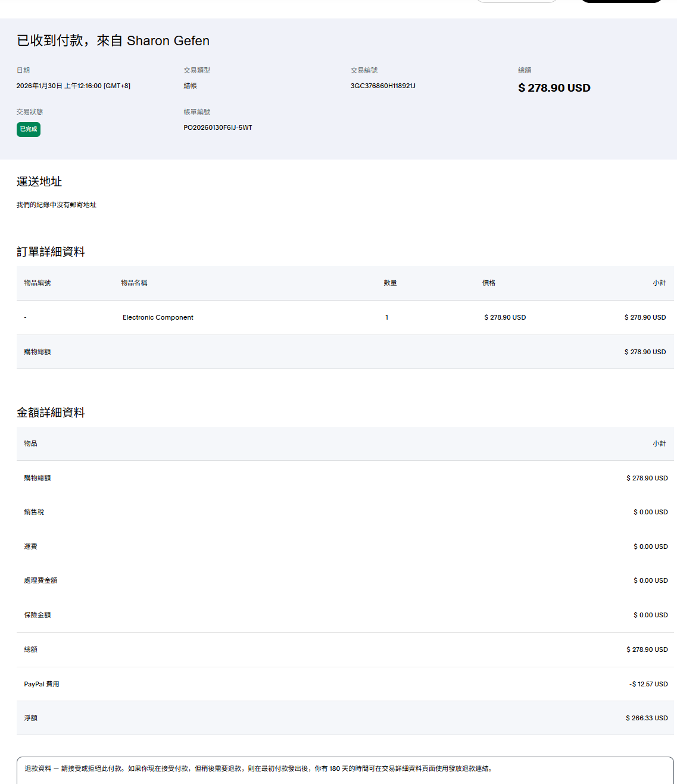Click the Electronic Component item name

(x=158, y=317)
